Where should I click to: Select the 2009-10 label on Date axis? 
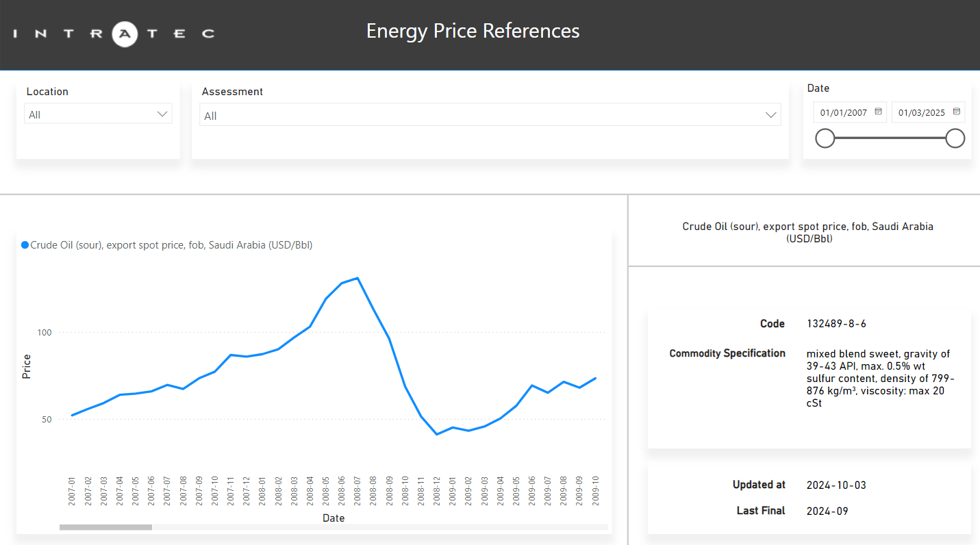click(596, 491)
